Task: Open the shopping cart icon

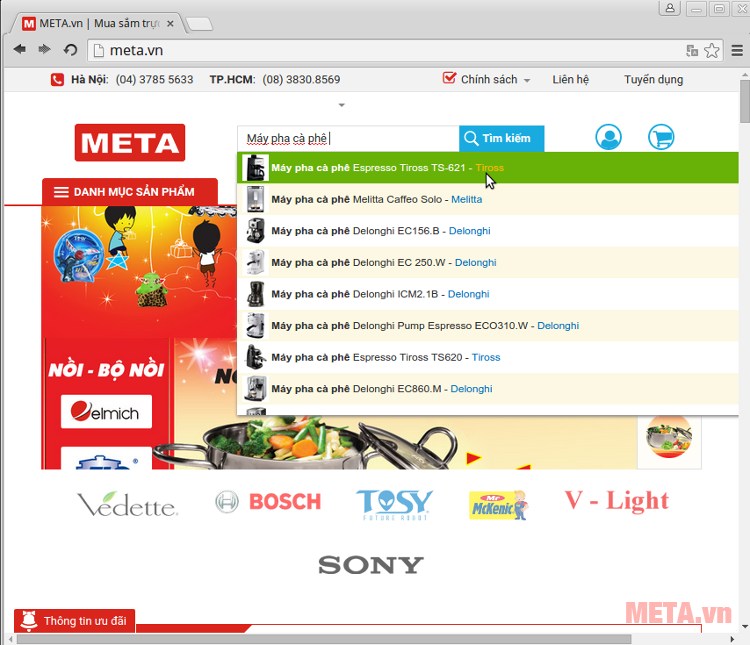Action: tap(661, 137)
